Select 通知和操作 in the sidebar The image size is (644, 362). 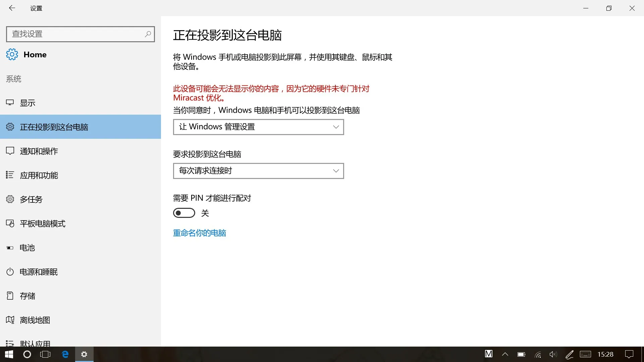pos(80,151)
